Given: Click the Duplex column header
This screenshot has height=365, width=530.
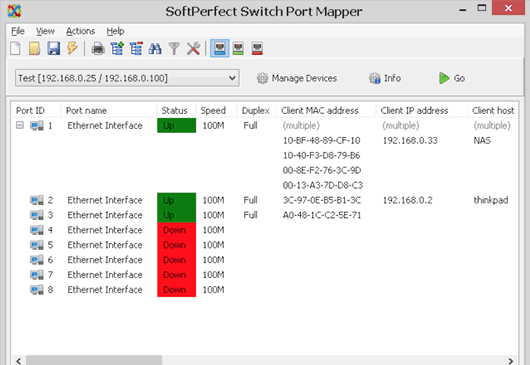Looking at the screenshot, I should [x=257, y=111].
